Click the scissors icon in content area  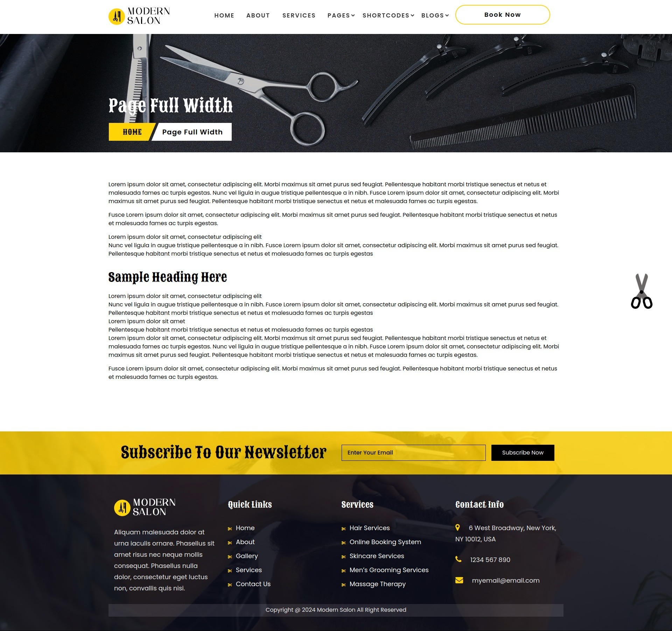point(641,291)
